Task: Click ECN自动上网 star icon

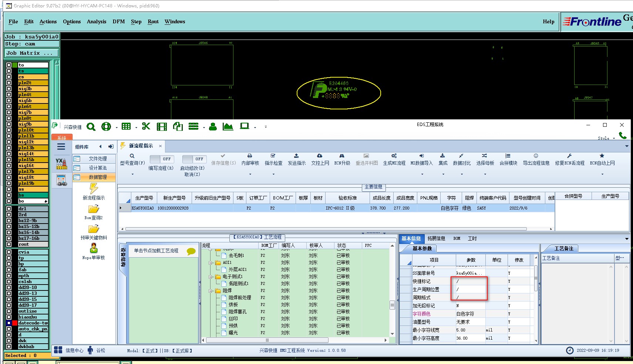Action: [602, 156]
